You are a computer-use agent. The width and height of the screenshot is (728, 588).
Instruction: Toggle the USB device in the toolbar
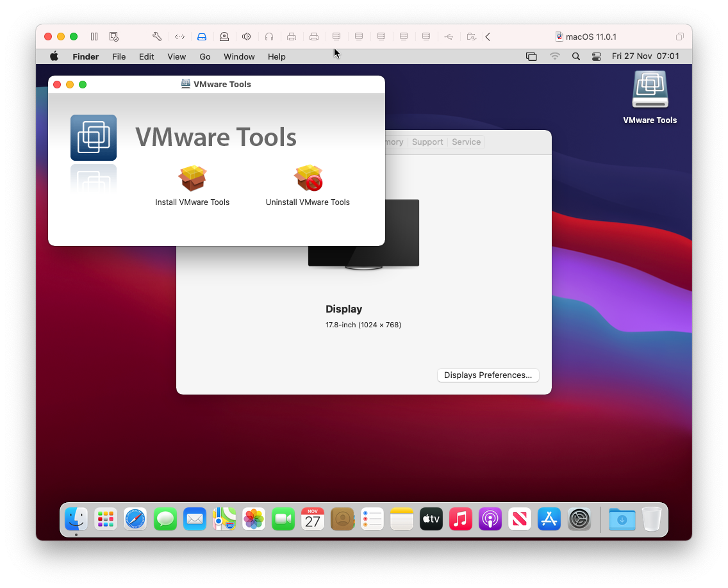pos(449,37)
